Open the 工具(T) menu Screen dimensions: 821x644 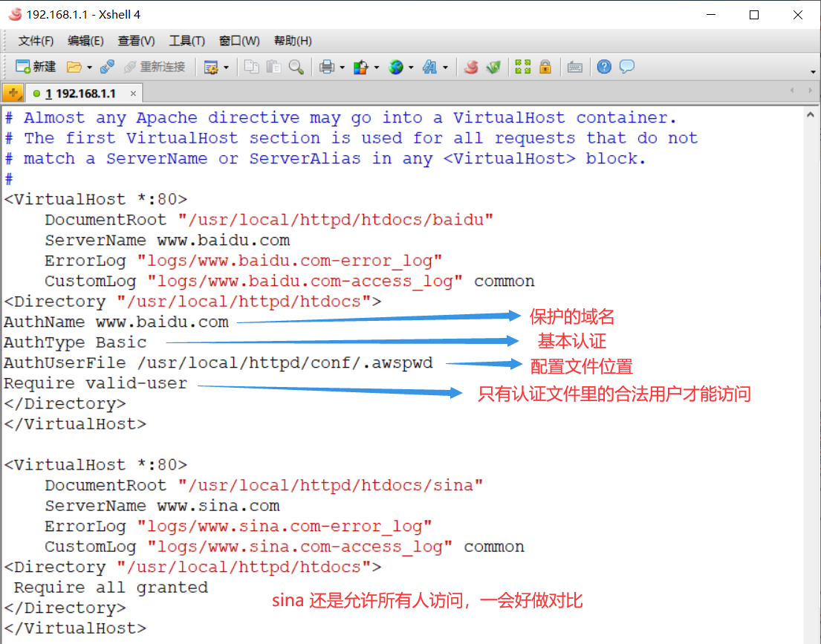coord(187,41)
